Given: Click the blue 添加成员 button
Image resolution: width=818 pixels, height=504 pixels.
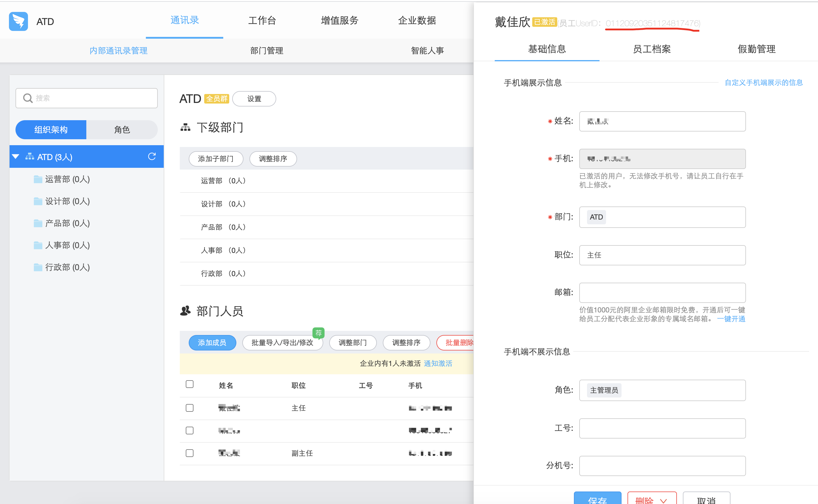Looking at the screenshot, I should tap(212, 343).
